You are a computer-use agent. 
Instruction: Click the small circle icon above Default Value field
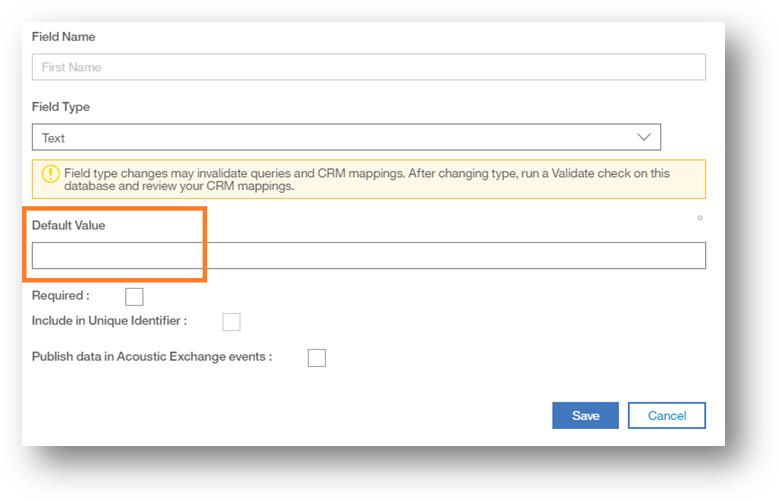click(700, 217)
